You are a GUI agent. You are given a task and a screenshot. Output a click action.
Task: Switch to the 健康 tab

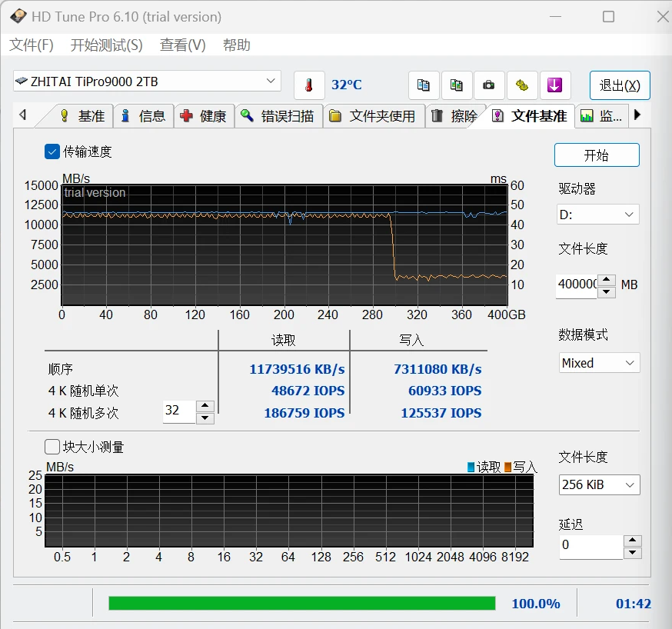204,115
